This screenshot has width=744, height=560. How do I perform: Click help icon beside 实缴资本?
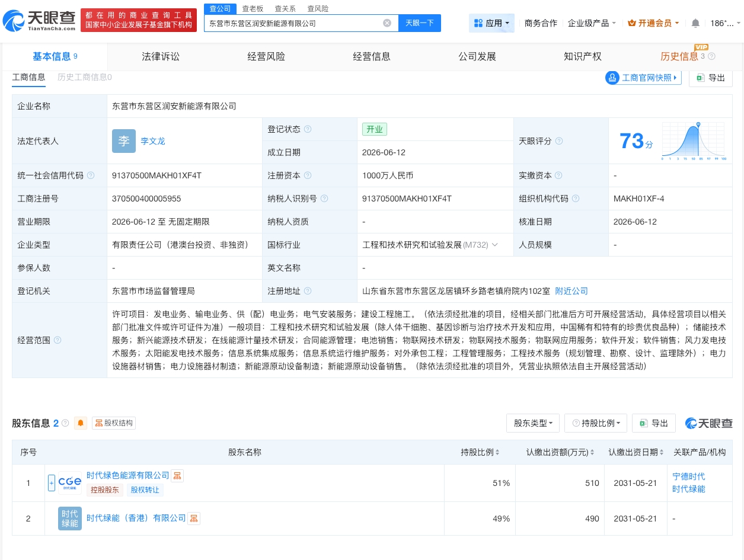[559, 175]
